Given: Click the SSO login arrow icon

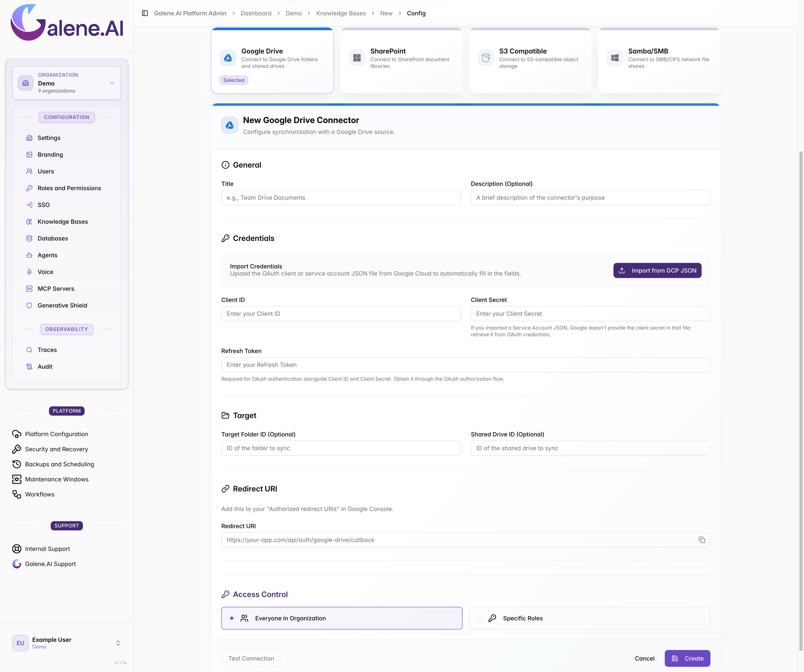Looking at the screenshot, I should click(29, 205).
